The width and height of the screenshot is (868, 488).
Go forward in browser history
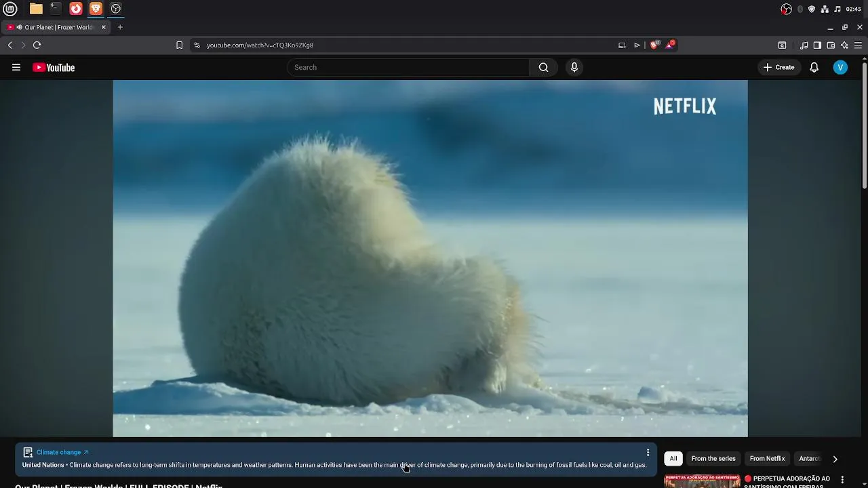click(x=23, y=45)
